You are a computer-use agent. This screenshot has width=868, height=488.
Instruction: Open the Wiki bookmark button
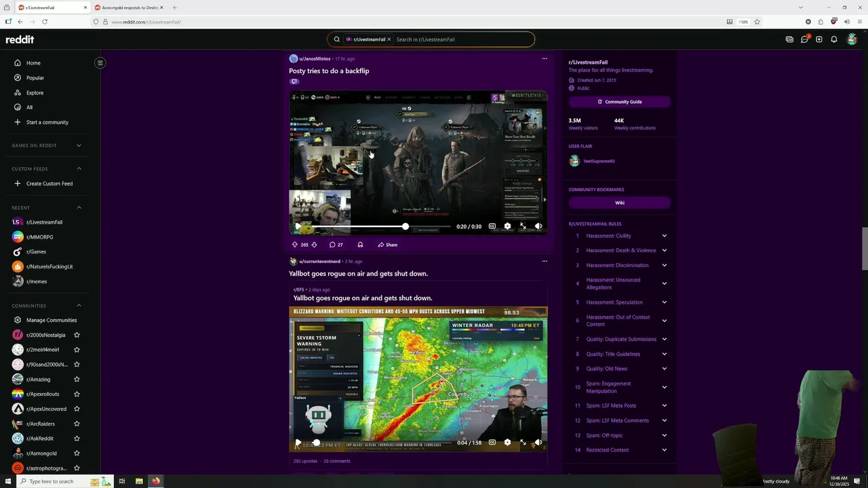(620, 203)
